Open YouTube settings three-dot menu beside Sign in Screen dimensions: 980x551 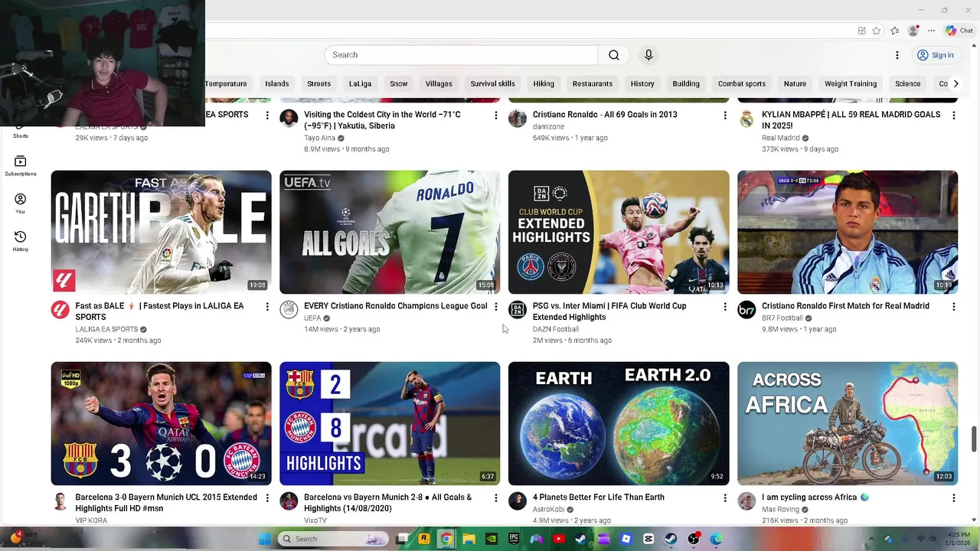pyautogui.click(x=897, y=55)
